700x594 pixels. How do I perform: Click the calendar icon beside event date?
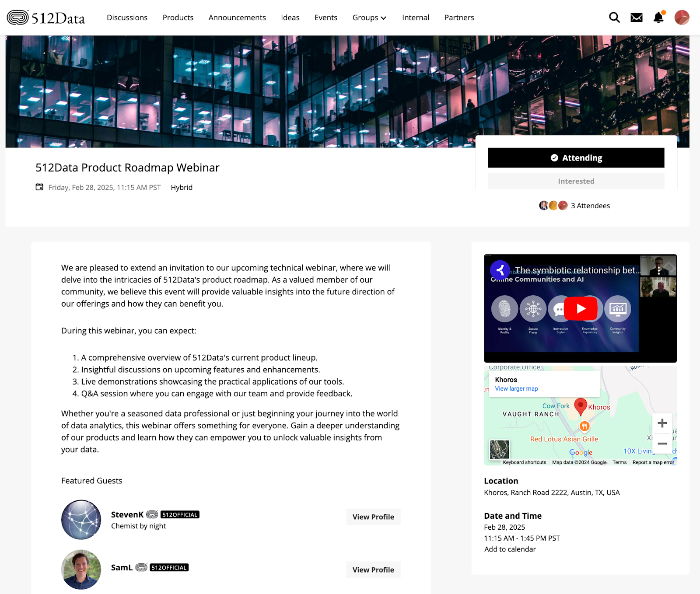pyautogui.click(x=39, y=187)
